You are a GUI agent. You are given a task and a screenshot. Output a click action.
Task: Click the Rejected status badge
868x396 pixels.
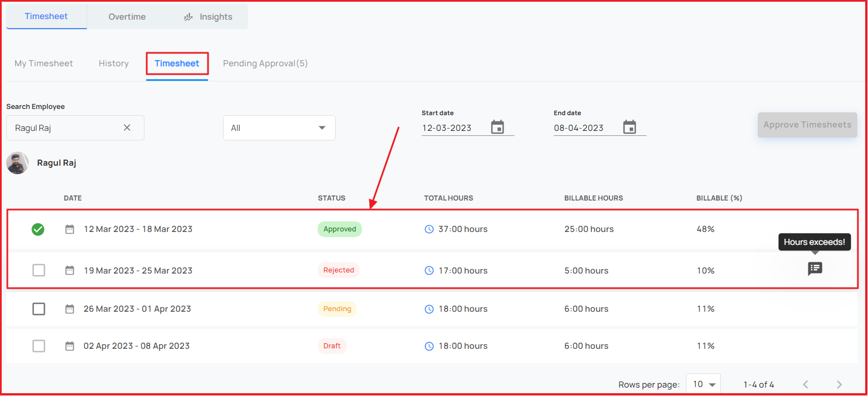[338, 270]
